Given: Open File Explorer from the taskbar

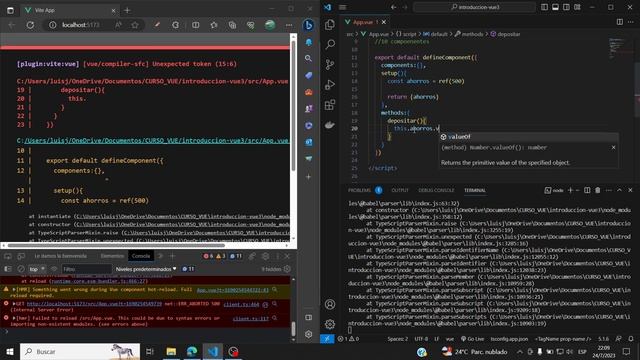Looking at the screenshot, I should (x=171, y=351).
